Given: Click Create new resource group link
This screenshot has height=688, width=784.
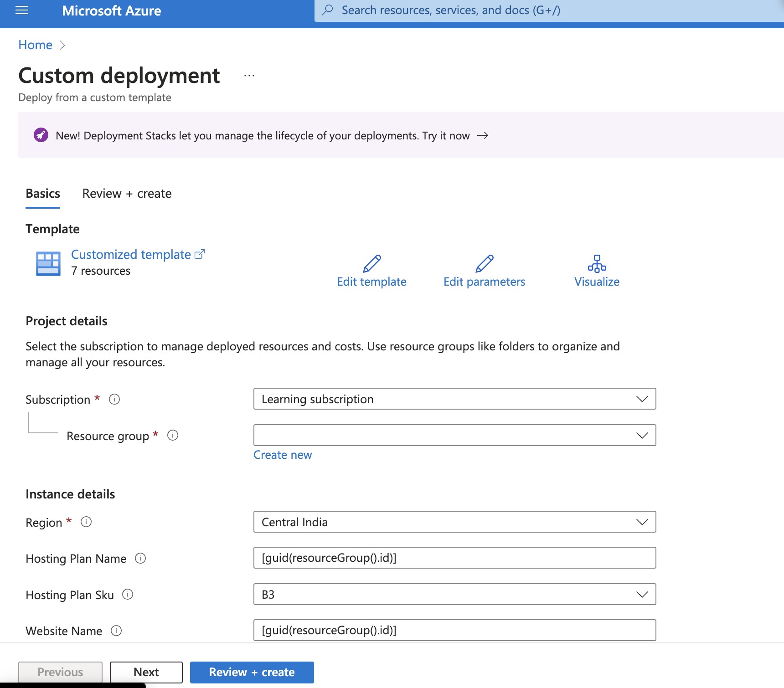Looking at the screenshot, I should (x=283, y=455).
